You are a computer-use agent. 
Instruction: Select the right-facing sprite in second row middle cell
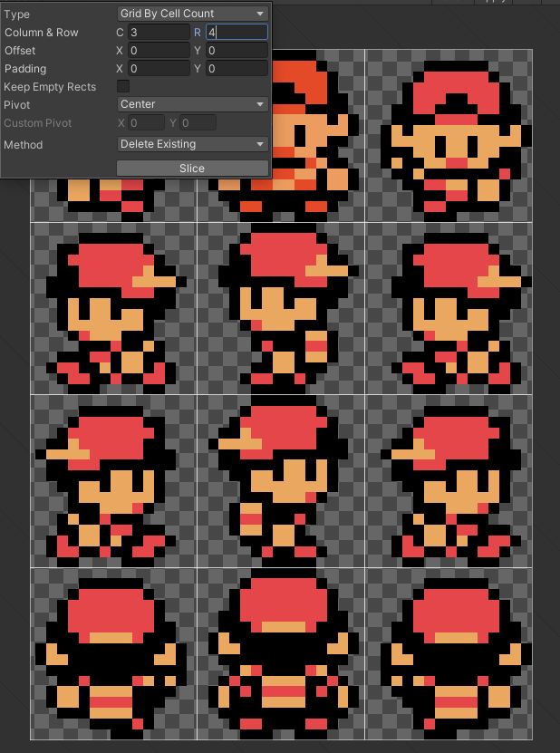[288, 308]
